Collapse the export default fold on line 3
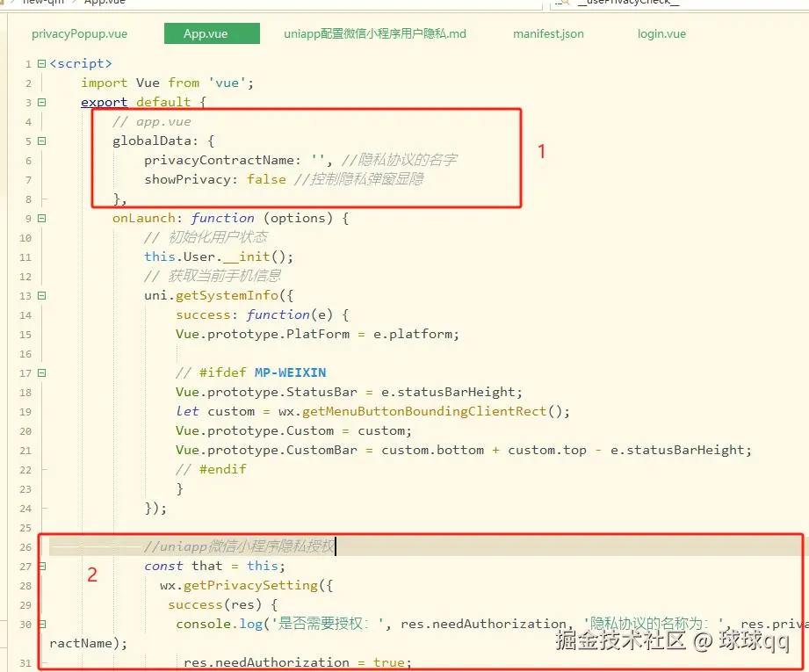 point(42,102)
